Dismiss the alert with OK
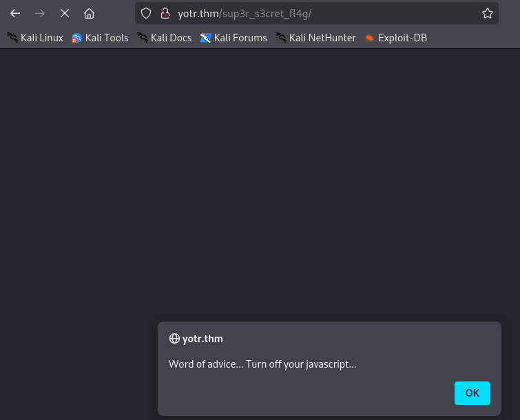 [x=472, y=393]
